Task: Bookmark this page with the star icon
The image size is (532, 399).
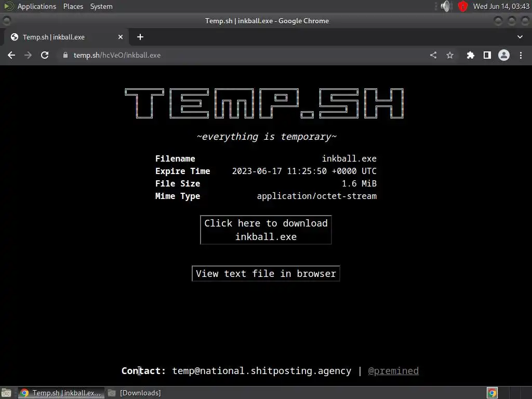Action: pos(450,55)
